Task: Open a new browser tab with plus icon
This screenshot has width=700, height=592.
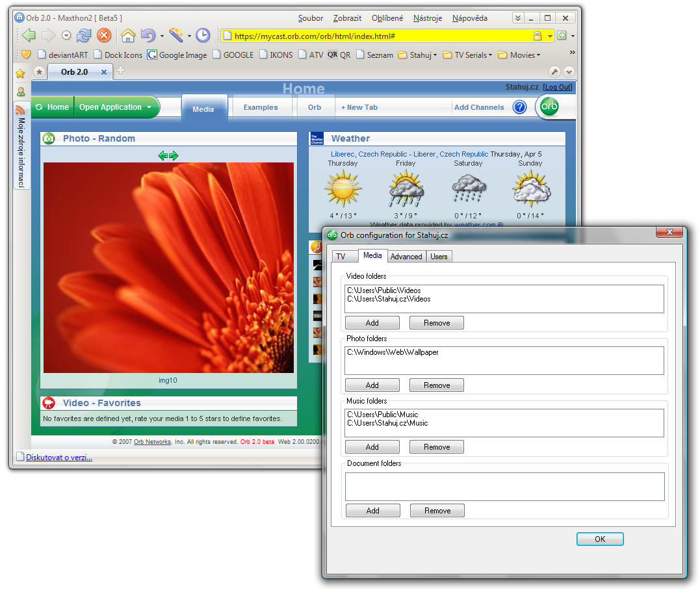Action: click(120, 71)
